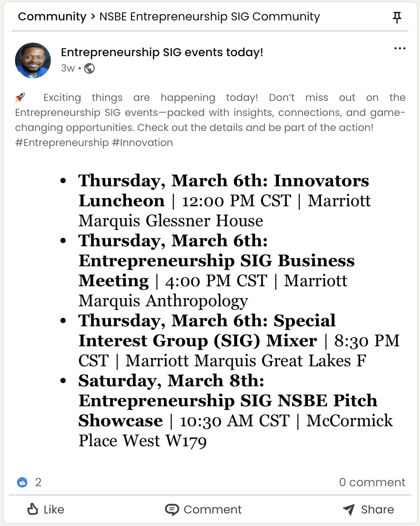Screen dimensions: 420x526
Task: Open the "Entrepreneurship SIG events today!" post title
Action: (x=162, y=52)
